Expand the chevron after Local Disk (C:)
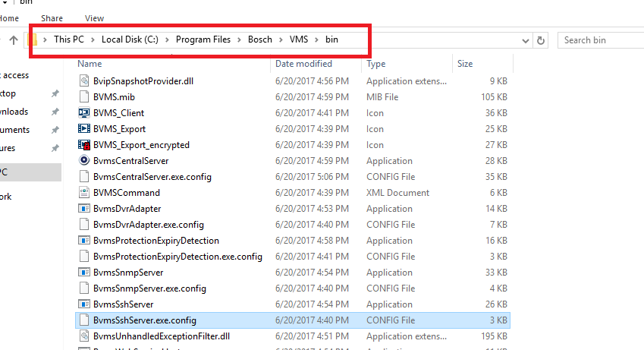This screenshot has height=350, width=644. pyautogui.click(x=167, y=39)
